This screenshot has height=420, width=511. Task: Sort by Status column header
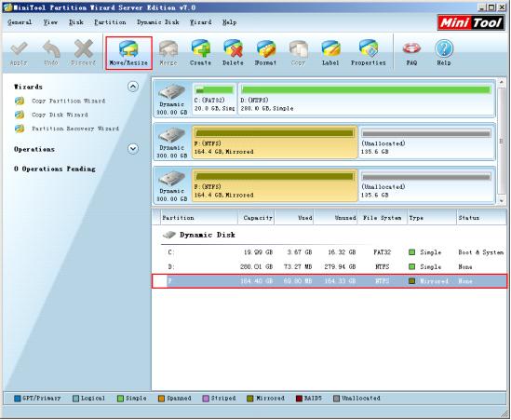(481, 218)
